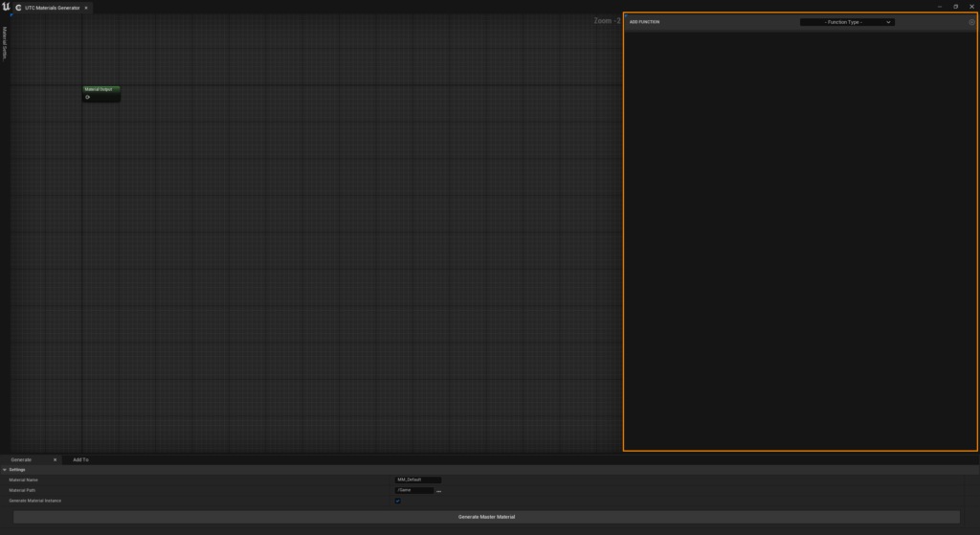Screen dimensions: 980x535
Task: Close the UTC Materials Generator tab
Action: click(86, 8)
